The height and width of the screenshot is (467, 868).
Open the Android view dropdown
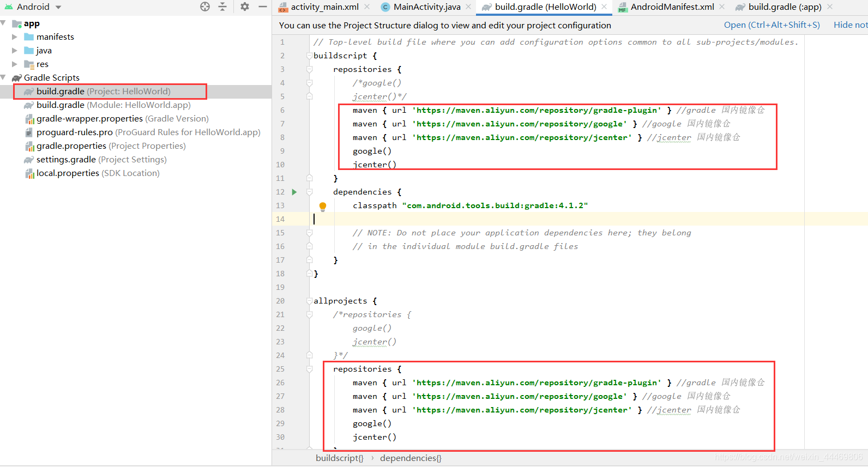coord(58,7)
